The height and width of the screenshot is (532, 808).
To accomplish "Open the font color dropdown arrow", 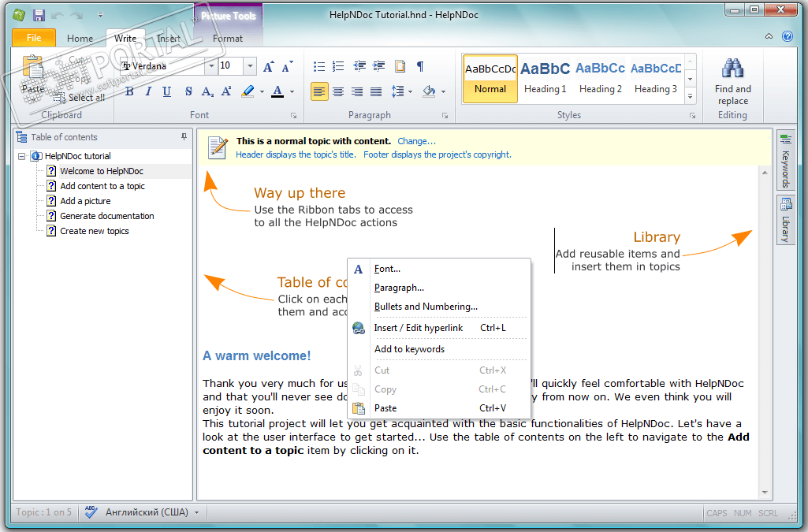I will [x=292, y=92].
